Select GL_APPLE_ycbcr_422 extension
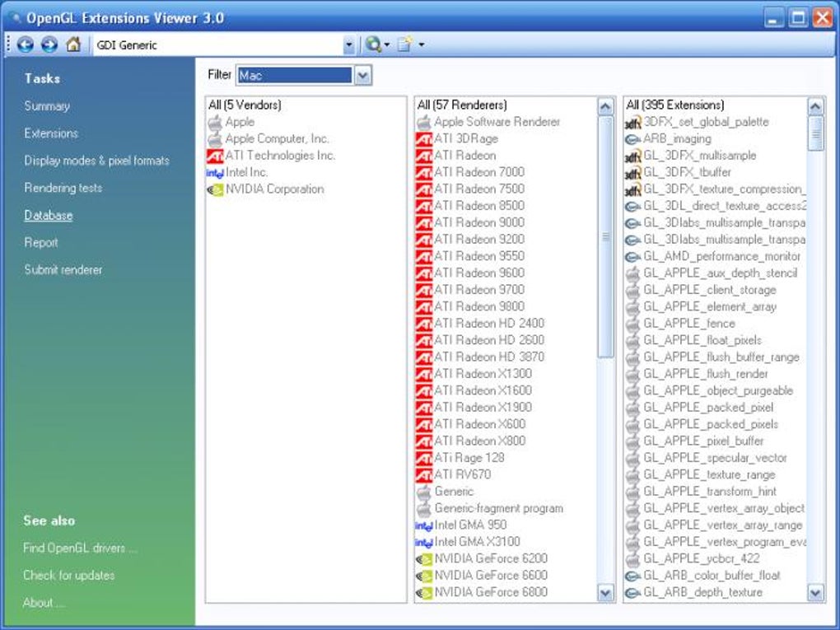The image size is (840, 630). [x=702, y=558]
